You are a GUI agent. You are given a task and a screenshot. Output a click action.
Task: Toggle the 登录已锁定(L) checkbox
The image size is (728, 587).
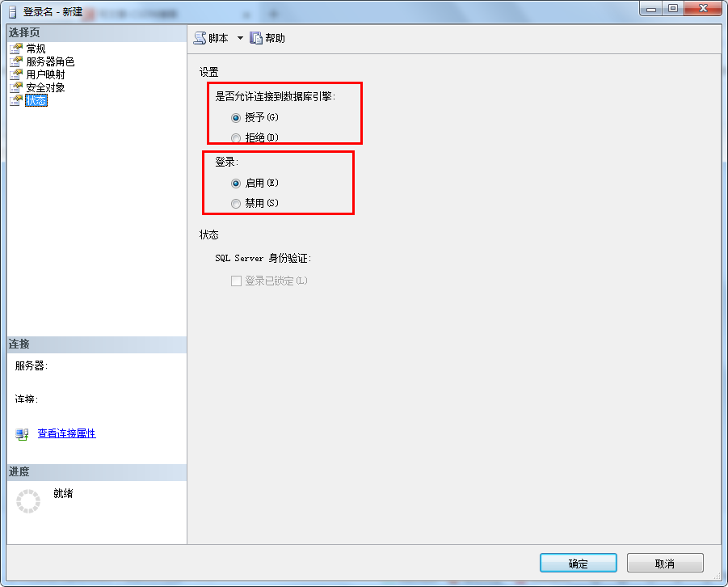click(x=236, y=281)
